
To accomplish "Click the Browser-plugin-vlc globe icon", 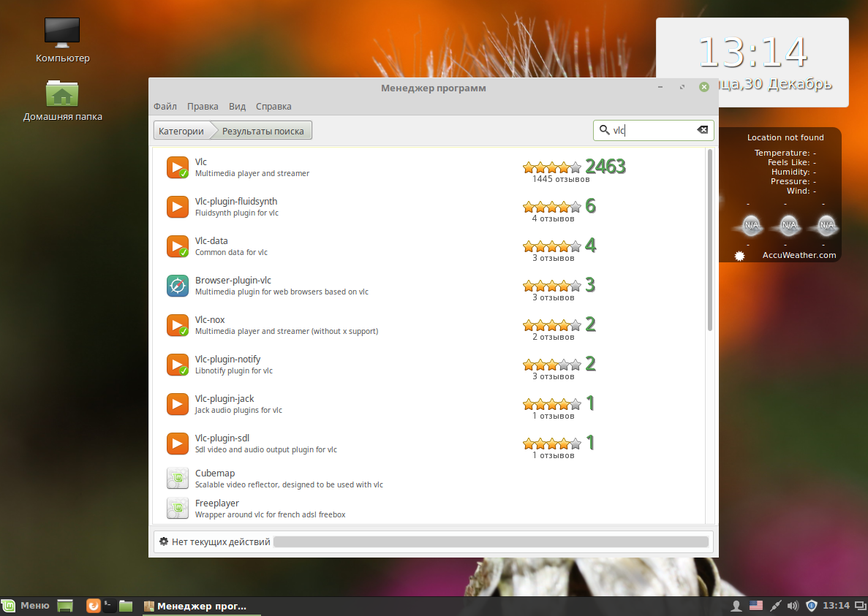I will [x=177, y=286].
